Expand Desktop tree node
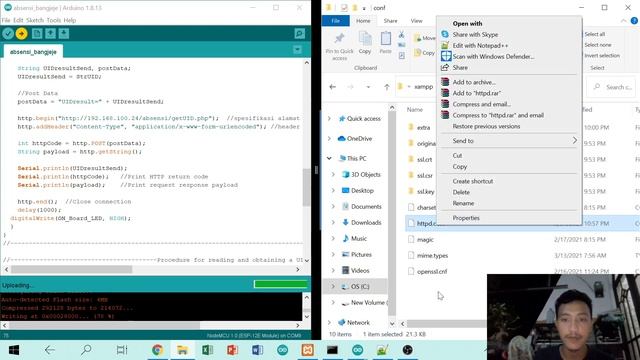This screenshot has height=360, width=640. (333, 191)
